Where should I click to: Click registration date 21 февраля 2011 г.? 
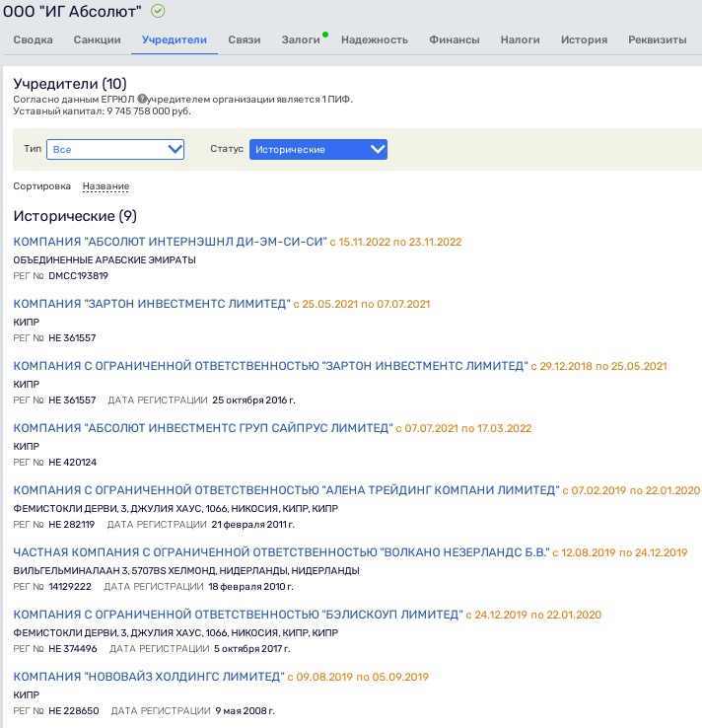pyautogui.click(x=252, y=525)
